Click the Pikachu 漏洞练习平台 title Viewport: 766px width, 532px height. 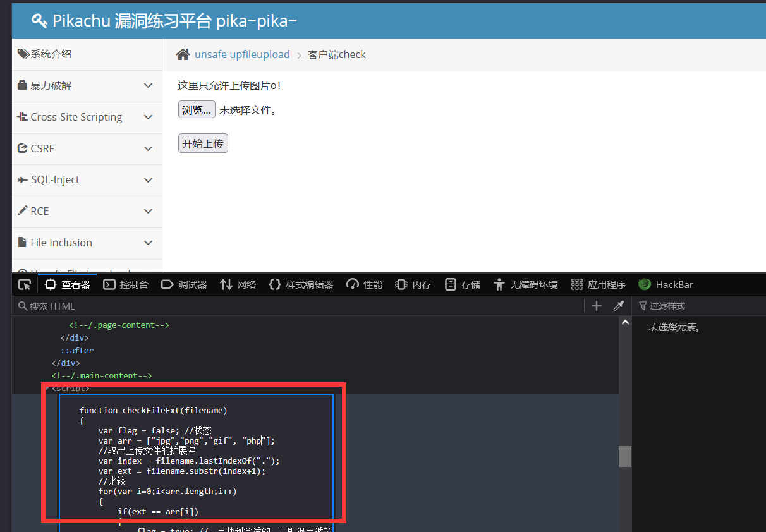tap(174, 21)
